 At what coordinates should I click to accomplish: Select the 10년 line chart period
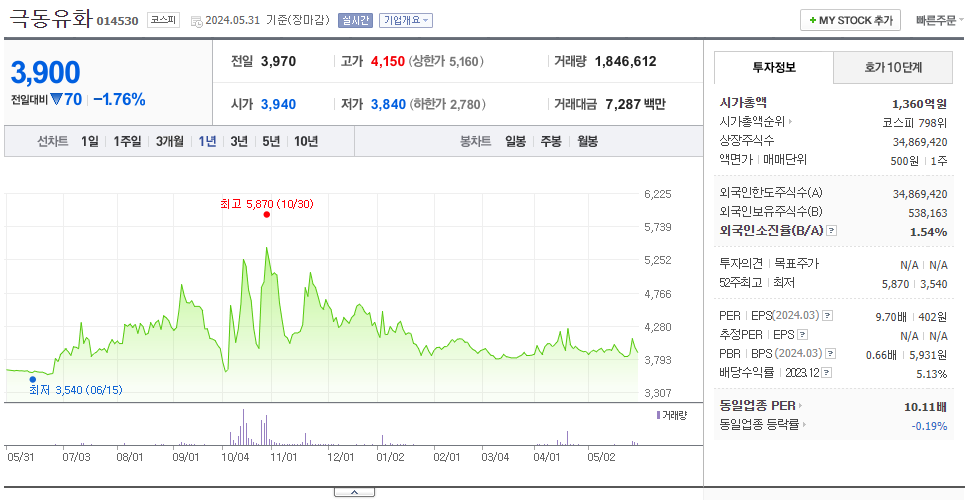pyautogui.click(x=306, y=141)
